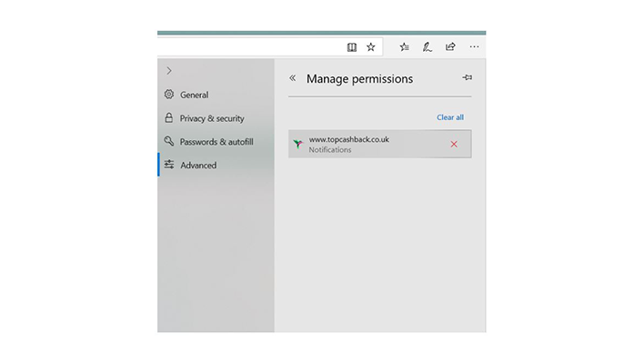Switch to Passwords & autofill settings

[x=216, y=142]
